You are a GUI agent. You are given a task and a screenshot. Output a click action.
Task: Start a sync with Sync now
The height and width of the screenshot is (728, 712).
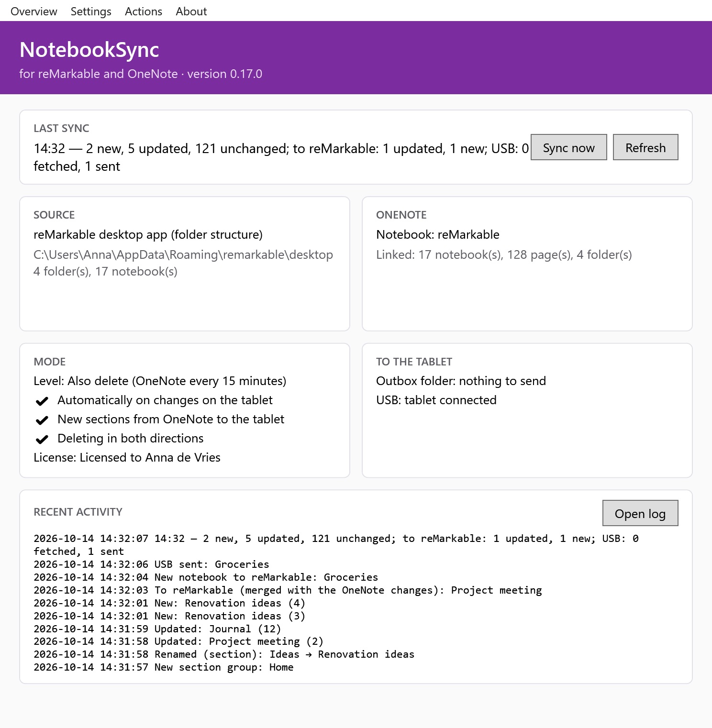click(x=569, y=147)
